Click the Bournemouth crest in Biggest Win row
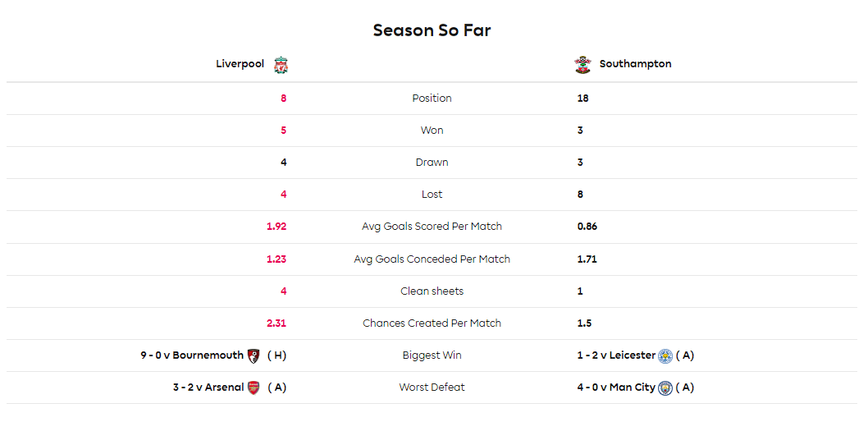Viewport: 868px width, 422px height. click(254, 355)
